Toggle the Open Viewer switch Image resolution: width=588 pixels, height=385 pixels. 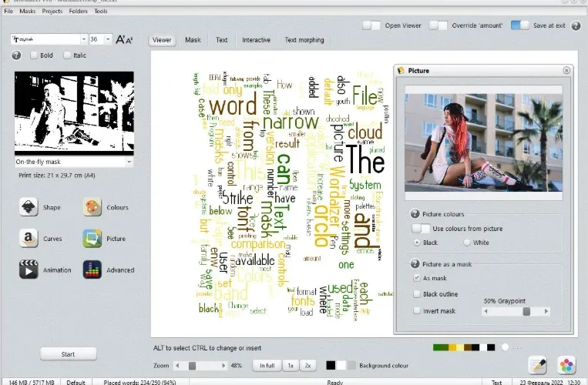371,25
